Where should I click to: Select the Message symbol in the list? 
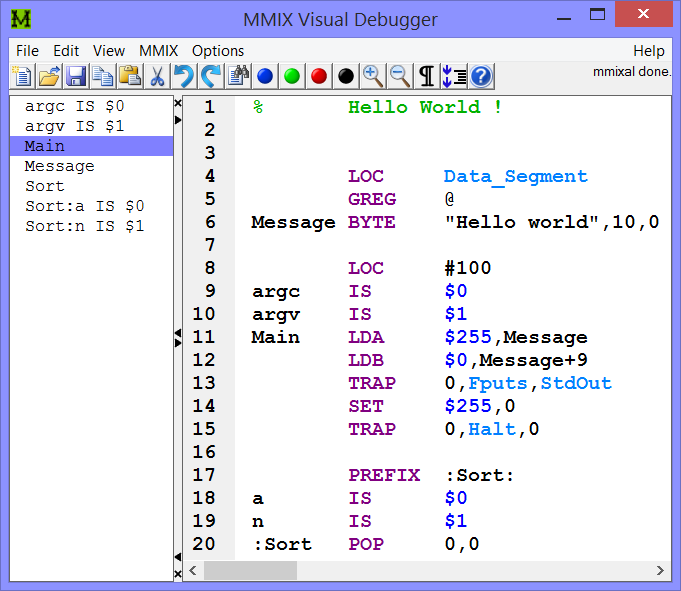pos(91,166)
